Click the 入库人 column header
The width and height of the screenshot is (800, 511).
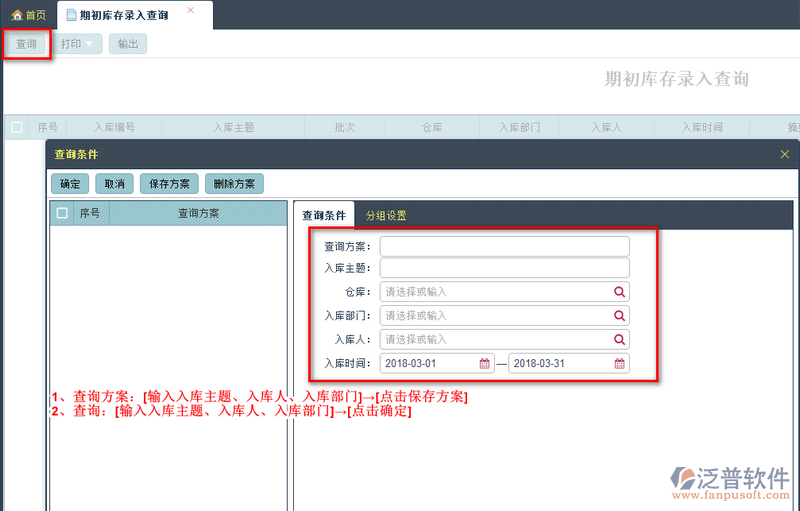tap(606, 127)
